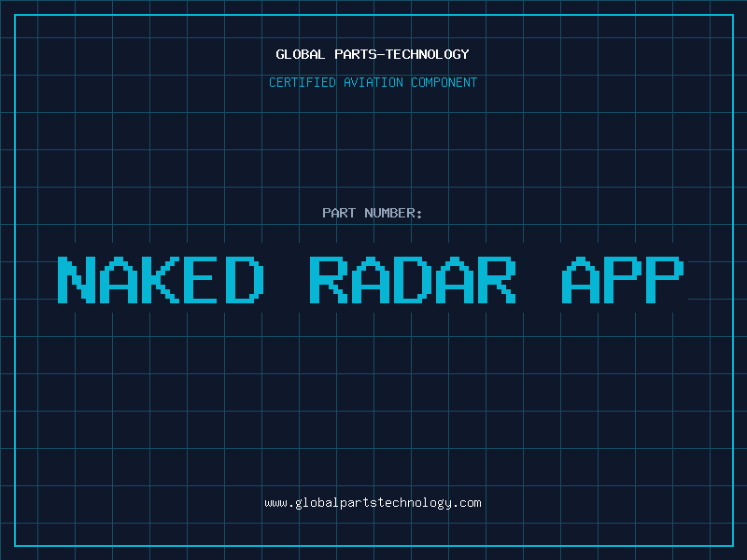Screen dimensions: 747x560
Task: Click the www.globalpartstechnology.com link
Action: pyautogui.click(x=373, y=503)
